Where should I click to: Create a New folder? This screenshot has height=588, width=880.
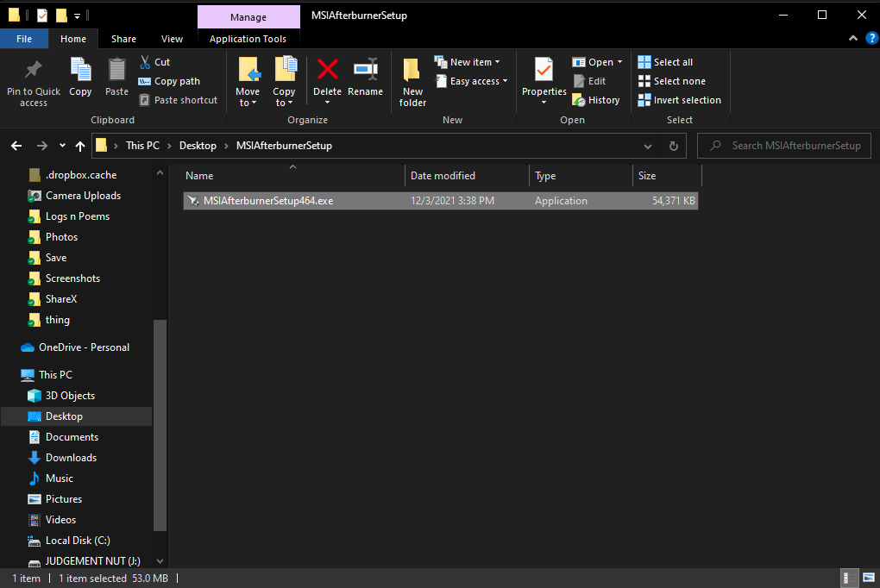tap(412, 82)
